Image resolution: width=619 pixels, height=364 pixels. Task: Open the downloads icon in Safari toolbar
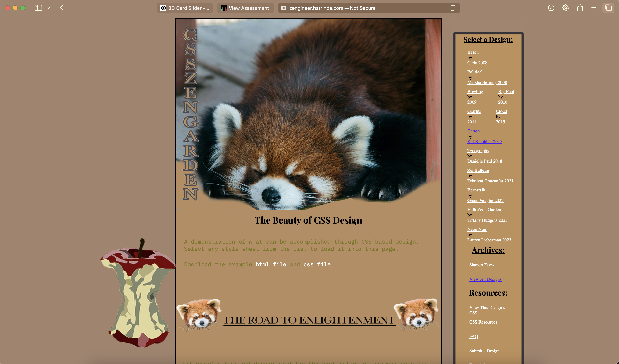coord(551,8)
